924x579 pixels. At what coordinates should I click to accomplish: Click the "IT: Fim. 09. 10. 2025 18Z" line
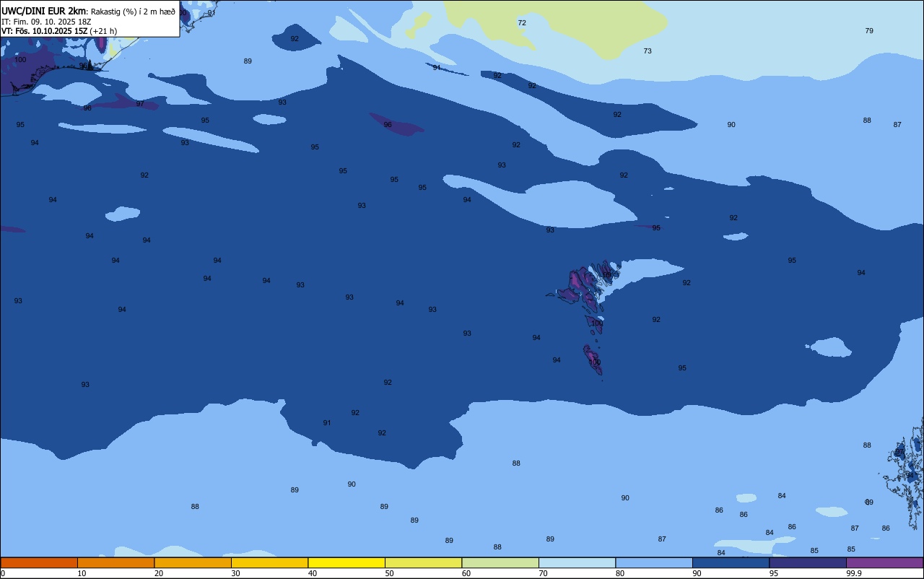pyautogui.click(x=46, y=22)
